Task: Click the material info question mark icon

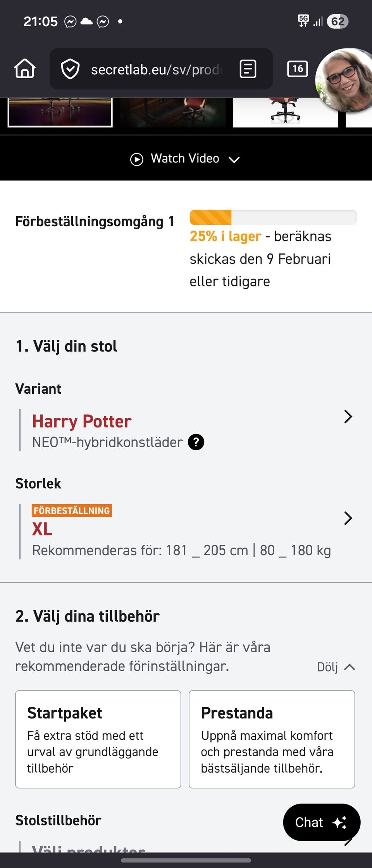Action: click(x=196, y=442)
